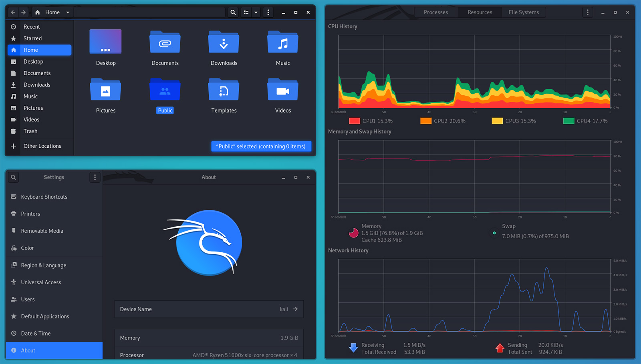
Task: Open the Trash from the Files sidebar
Action: tap(30, 131)
